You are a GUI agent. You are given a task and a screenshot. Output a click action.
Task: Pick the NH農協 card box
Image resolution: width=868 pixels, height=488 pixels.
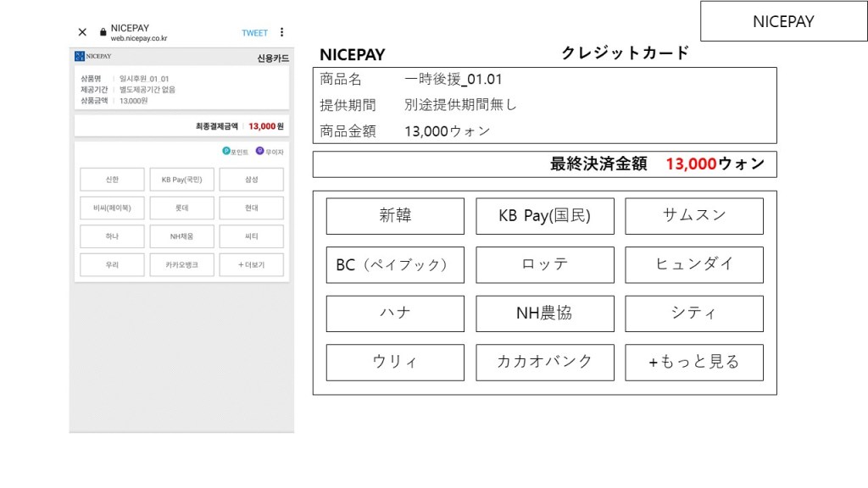click(x=545, y=313)
